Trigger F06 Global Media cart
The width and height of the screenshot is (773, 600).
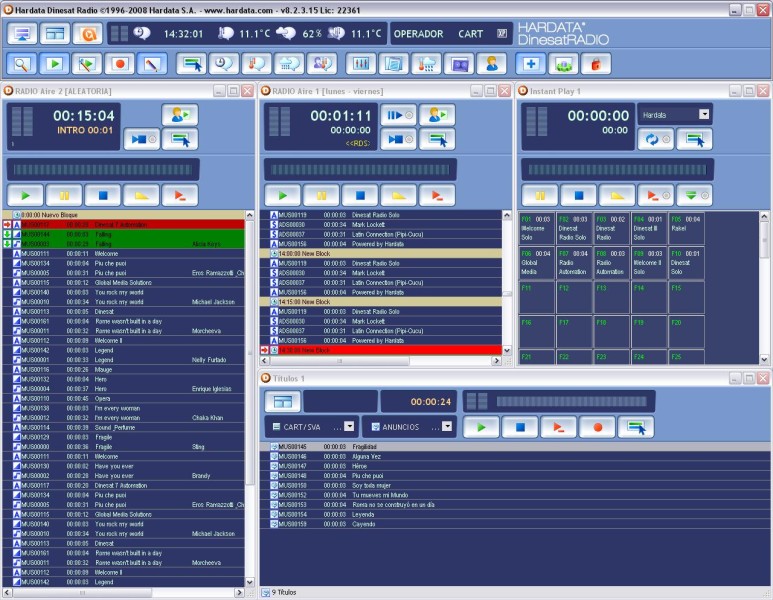tap(536, 263)
